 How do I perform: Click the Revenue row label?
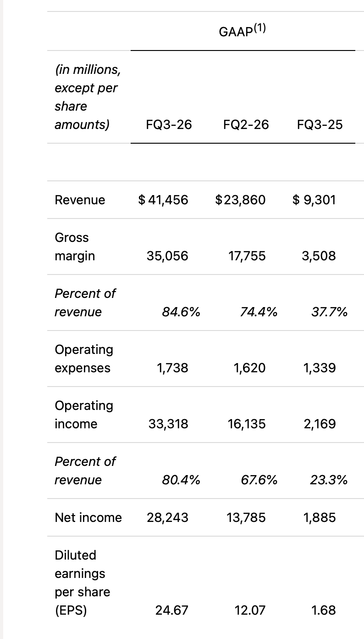pyautogui.click(x=80, y=200)
